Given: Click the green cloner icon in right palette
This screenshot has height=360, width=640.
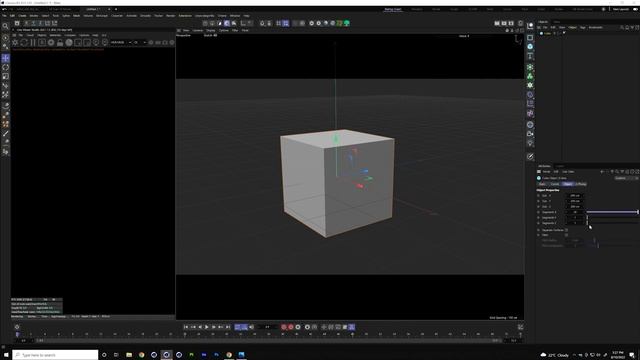Looking at the screenshot, I should click(530, 76).
